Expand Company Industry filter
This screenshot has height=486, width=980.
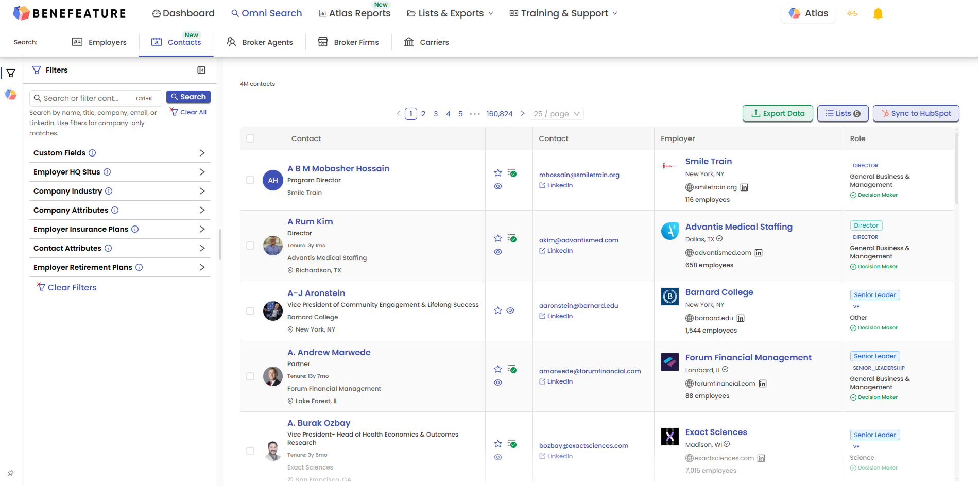point(120,191)
